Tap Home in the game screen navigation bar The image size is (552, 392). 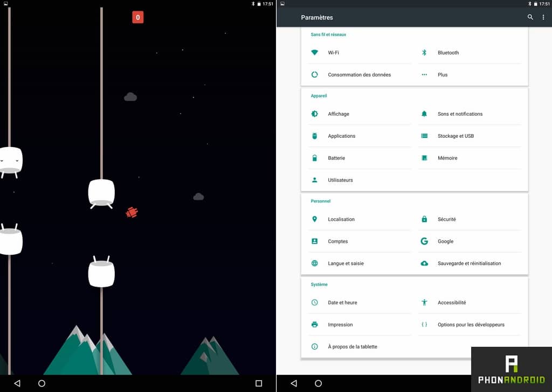click(x=42, y=383)
